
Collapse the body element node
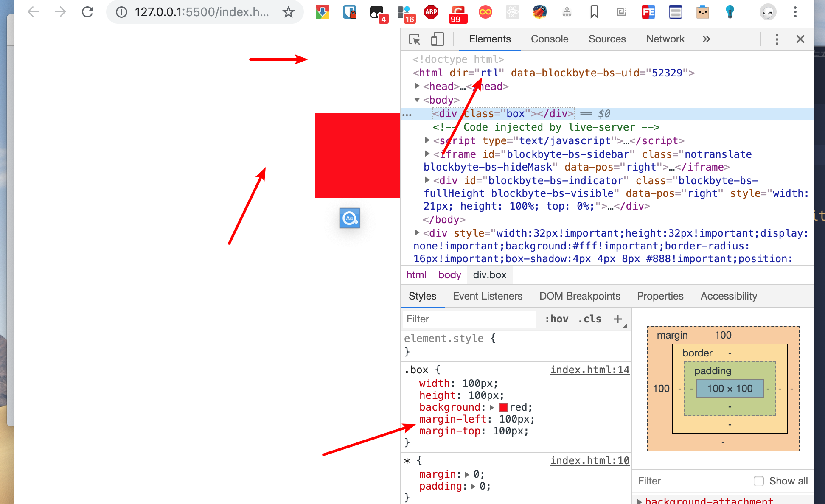(417, 100)
